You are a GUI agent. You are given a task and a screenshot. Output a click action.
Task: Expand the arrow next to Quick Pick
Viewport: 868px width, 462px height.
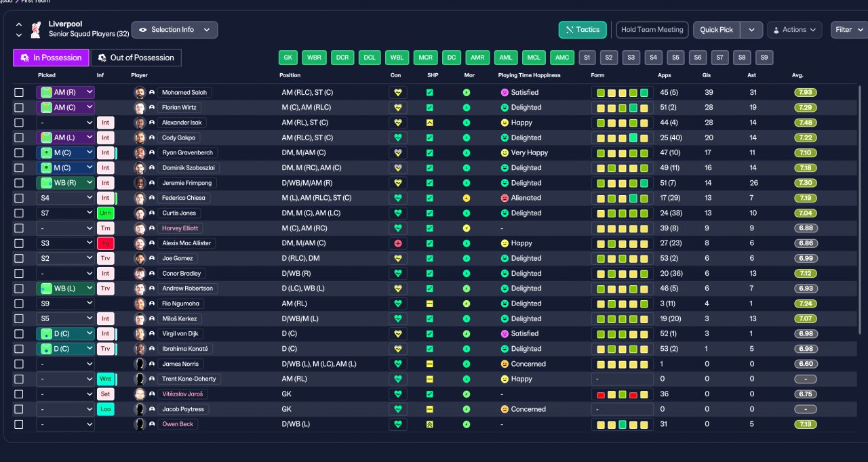coord(751,30)
